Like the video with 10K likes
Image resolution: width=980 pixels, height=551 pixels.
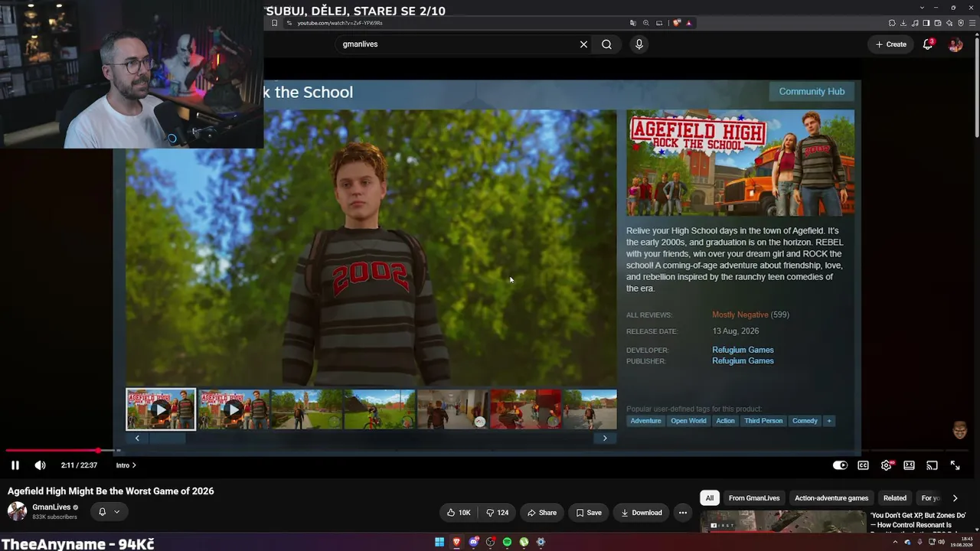[x=459, y=513]
